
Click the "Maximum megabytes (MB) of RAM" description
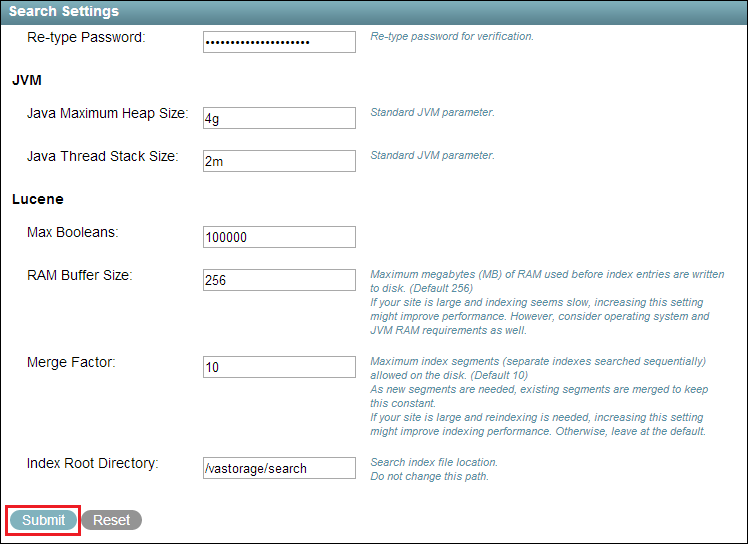[547, 302]
